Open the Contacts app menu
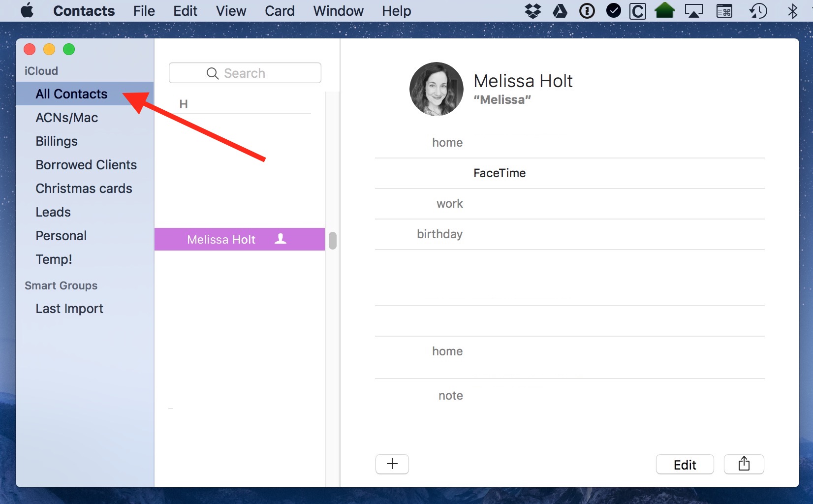The image size is (813, 504). 84,11
